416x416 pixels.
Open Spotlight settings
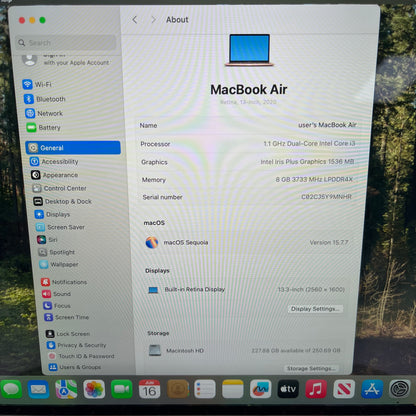point(56,252)
